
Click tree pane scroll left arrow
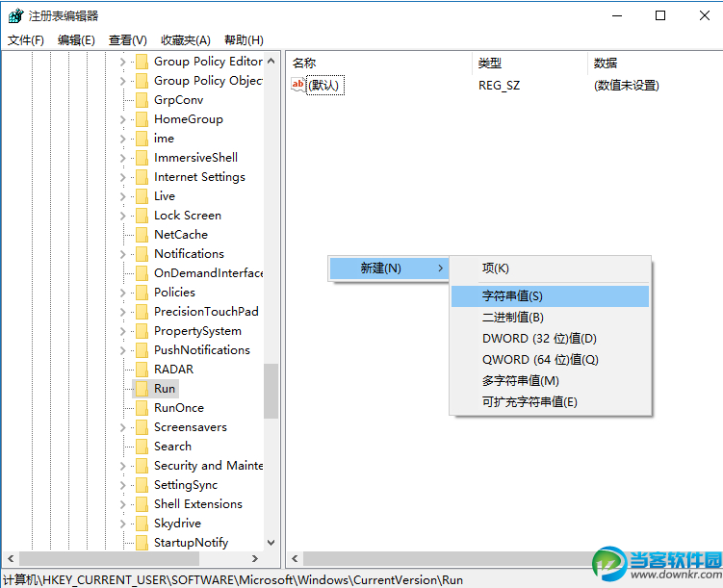click(11, 558)
